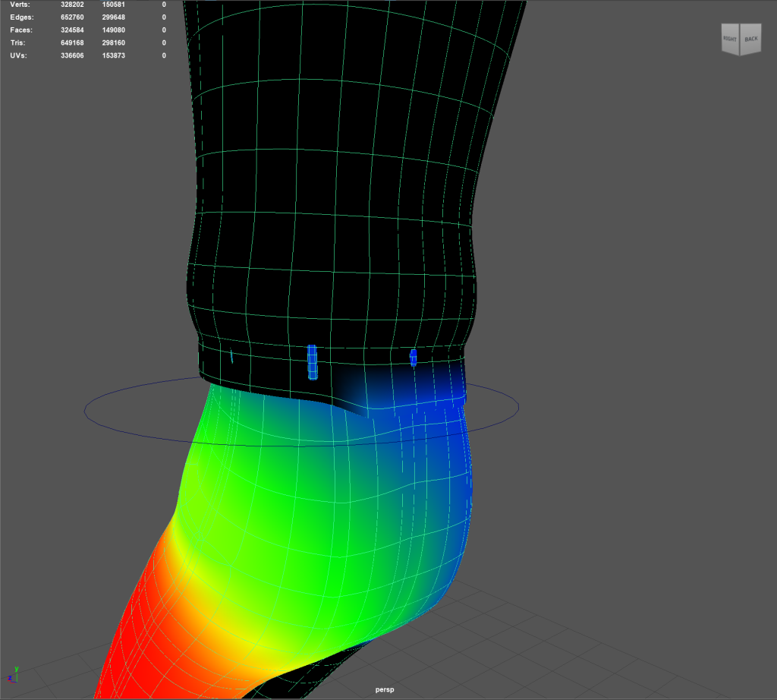Click the Verts label in the poly count HUD
The height and width of the screenshot is (700, 777).
[x=20, y=5]
